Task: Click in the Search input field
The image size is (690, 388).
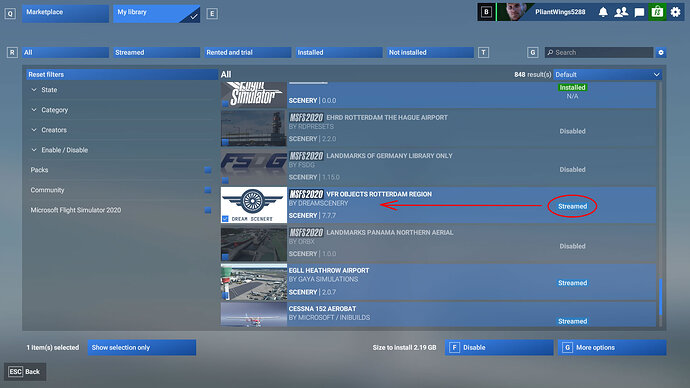Action: pyautogui.click(x=599, y=52)
